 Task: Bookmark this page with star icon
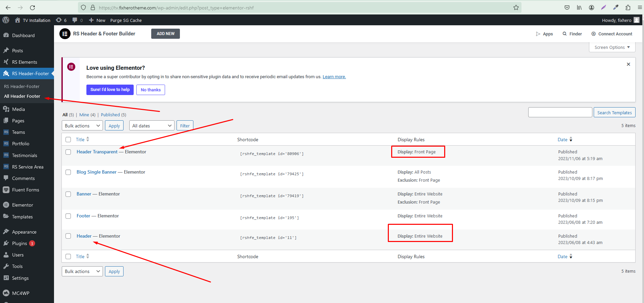pos(516,7)
